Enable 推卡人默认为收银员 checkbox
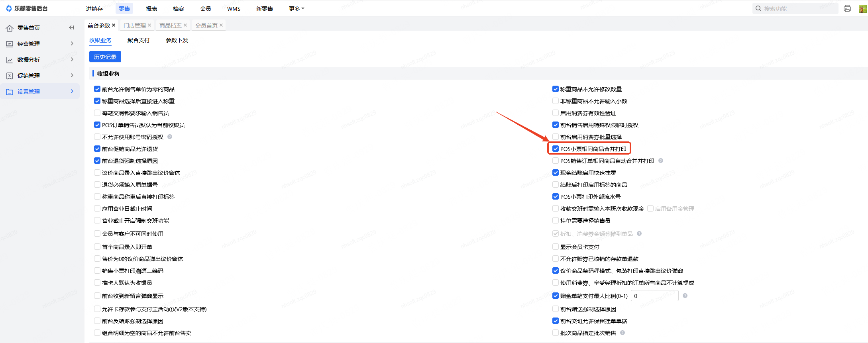868x343 pixels. pyautogui.click(x=97, y=282)
